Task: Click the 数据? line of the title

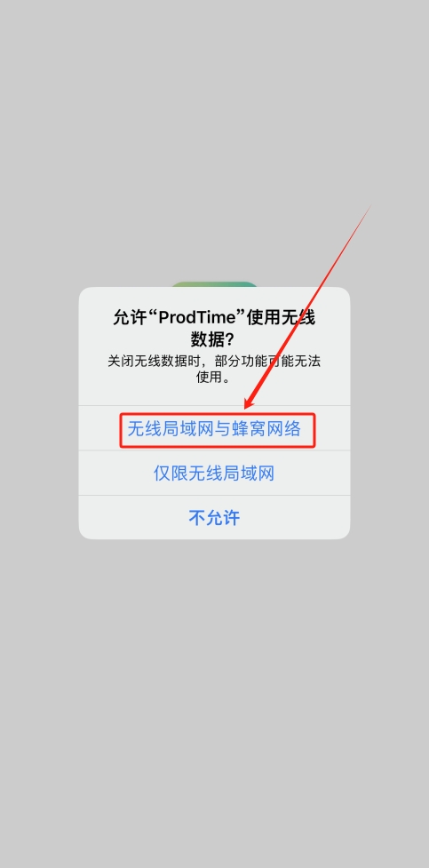Action: pos(214,338)
